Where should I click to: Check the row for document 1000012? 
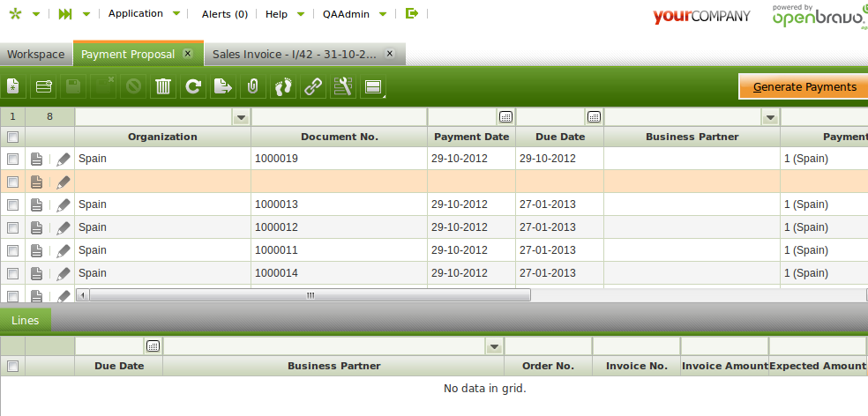coord(12,227)
